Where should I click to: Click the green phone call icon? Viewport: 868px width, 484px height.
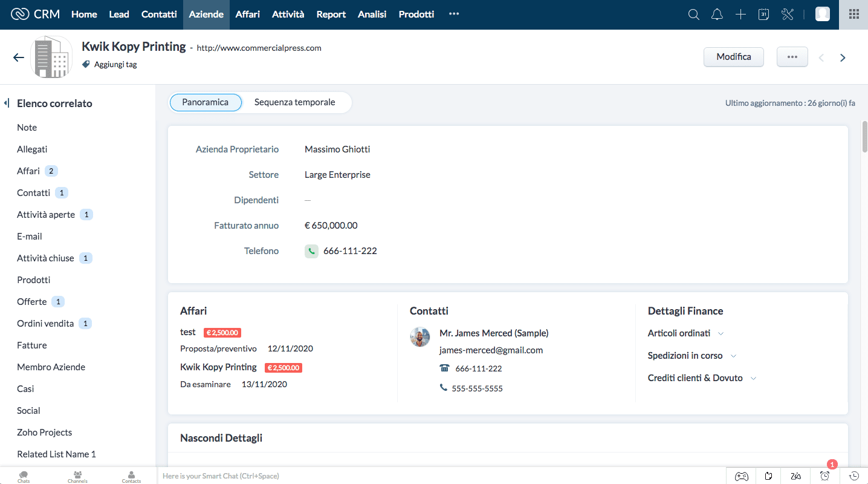pos(311,251)
